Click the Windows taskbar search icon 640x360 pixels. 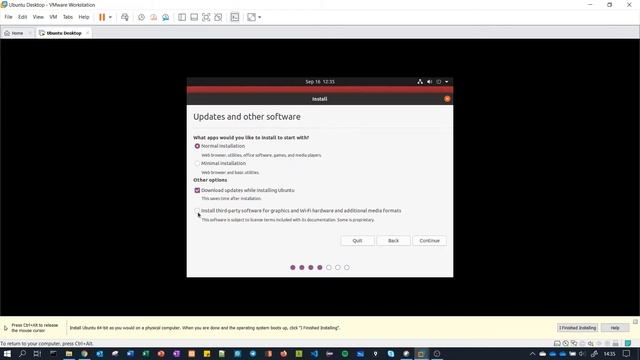tap(22, 353)
